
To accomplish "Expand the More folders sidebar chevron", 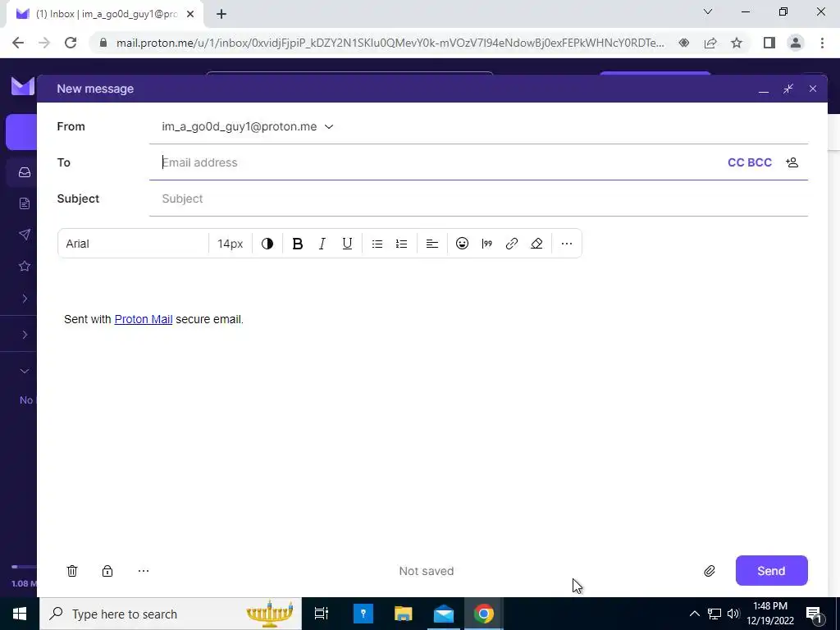I will click(x=25, y=299).
